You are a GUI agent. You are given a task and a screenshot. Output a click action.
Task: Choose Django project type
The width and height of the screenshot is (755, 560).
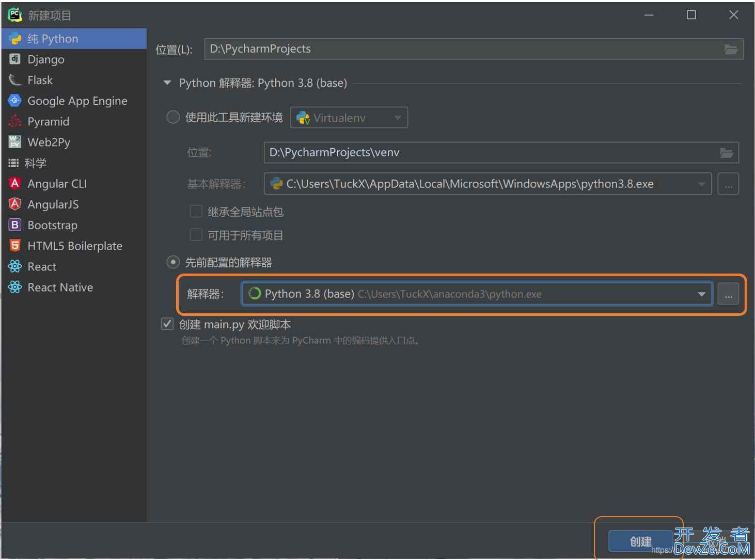click(x=74, y=59)
